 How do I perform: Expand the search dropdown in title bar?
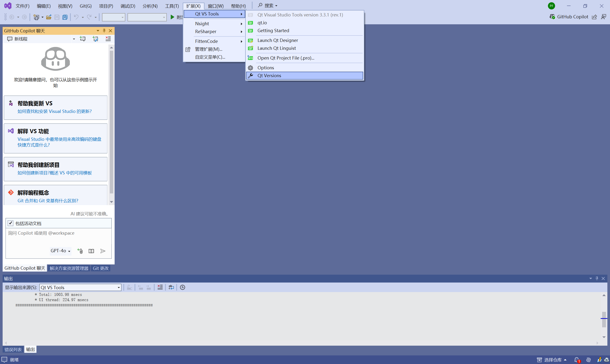point(276,6)
